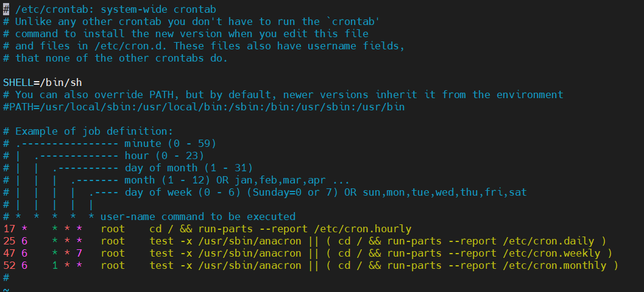Click minute value 52 of monthly job
The height and width of the screenshot is (292, 644).
tap(9, 266)
